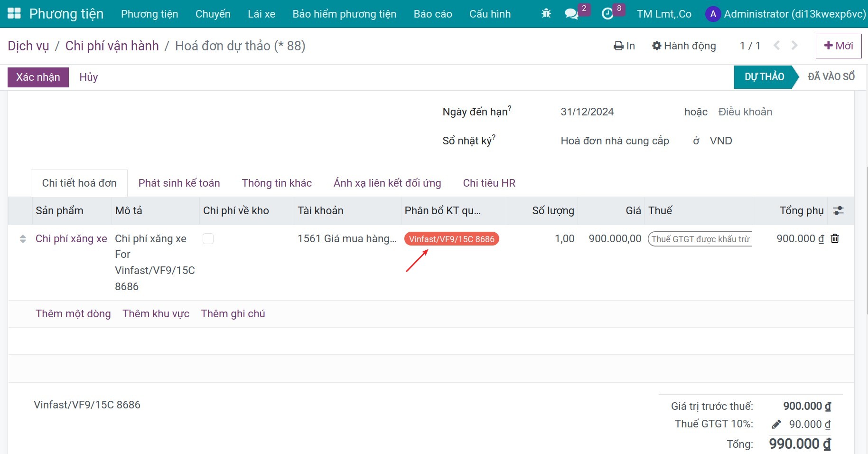Click Thêm một dòng link

(x=73, y=314)
